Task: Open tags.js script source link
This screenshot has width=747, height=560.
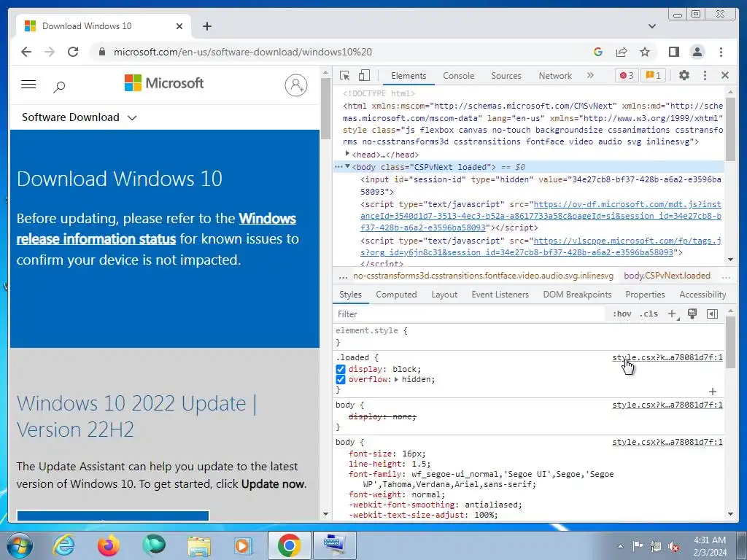Action: (541, 246)
